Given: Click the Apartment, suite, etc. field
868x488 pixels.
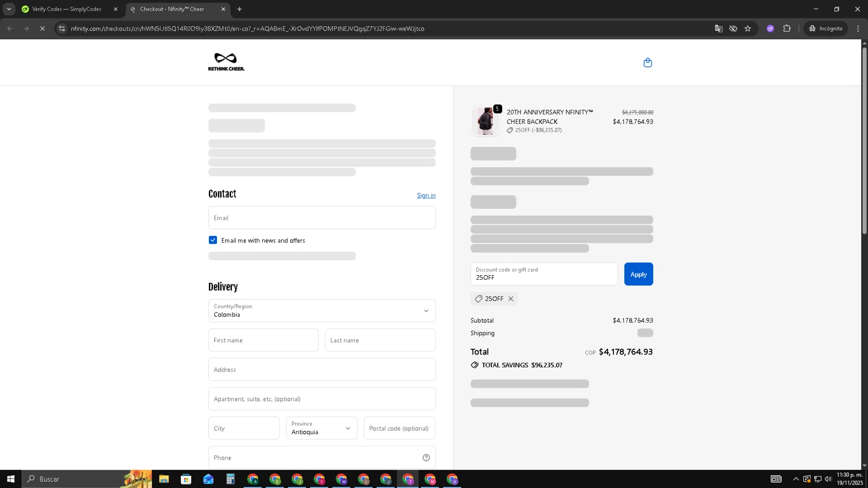Looking at the screenshot, I should [322, 399].
